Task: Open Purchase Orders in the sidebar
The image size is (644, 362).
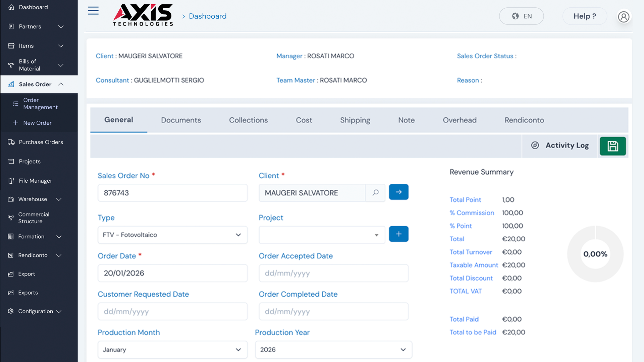Action: 41,142
